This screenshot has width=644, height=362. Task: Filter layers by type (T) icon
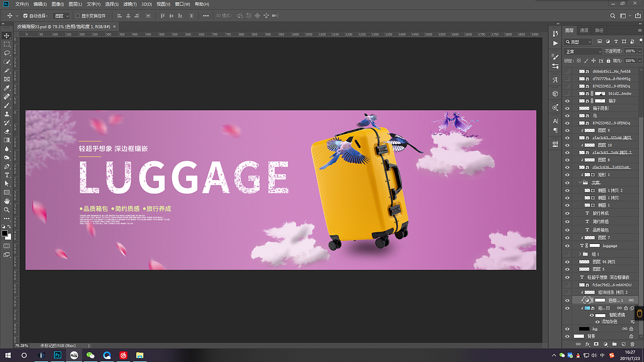click(616, 42)
